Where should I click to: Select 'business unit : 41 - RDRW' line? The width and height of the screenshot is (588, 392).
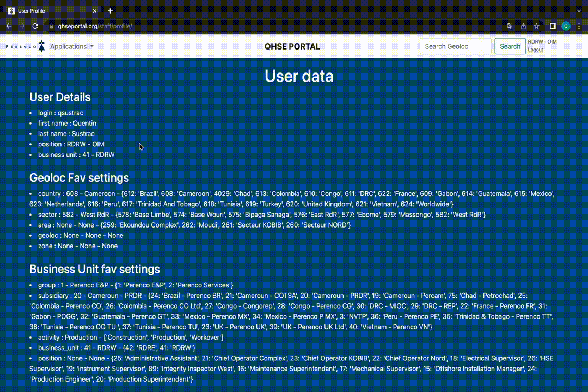76,155
